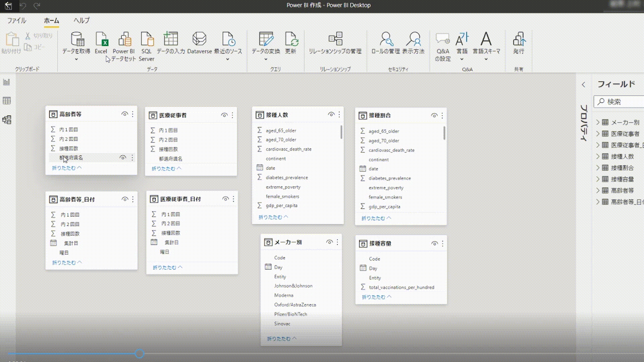Click the undo arrow in title bar
Viewport: 644px width, 362px height.
click(23, 5)
